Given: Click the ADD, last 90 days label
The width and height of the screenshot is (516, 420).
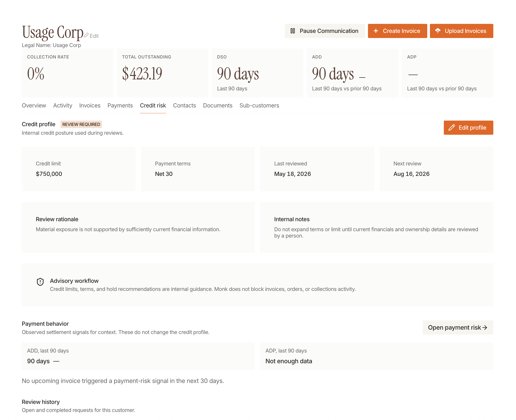Looking at the screenshot, I should coord(48,351).
